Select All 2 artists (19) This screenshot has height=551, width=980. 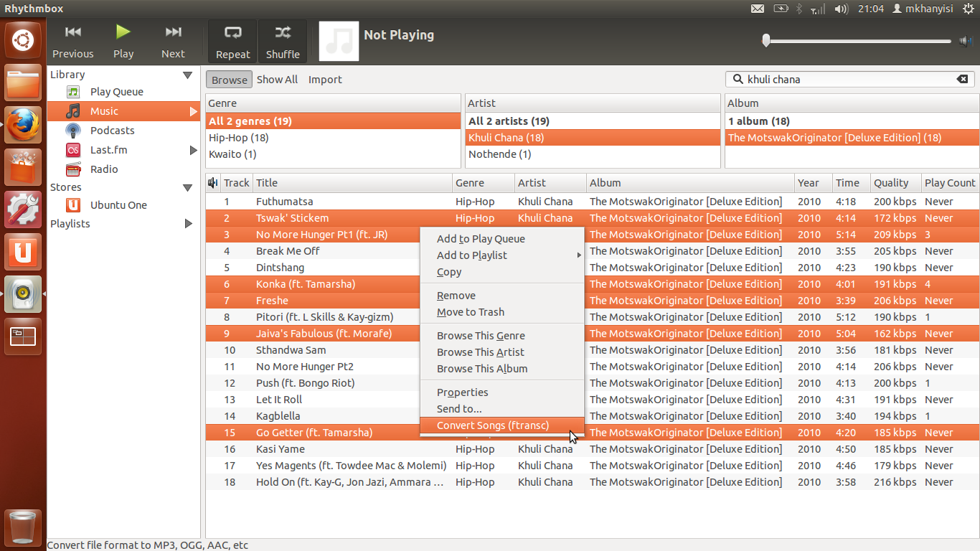coord(593,121)
